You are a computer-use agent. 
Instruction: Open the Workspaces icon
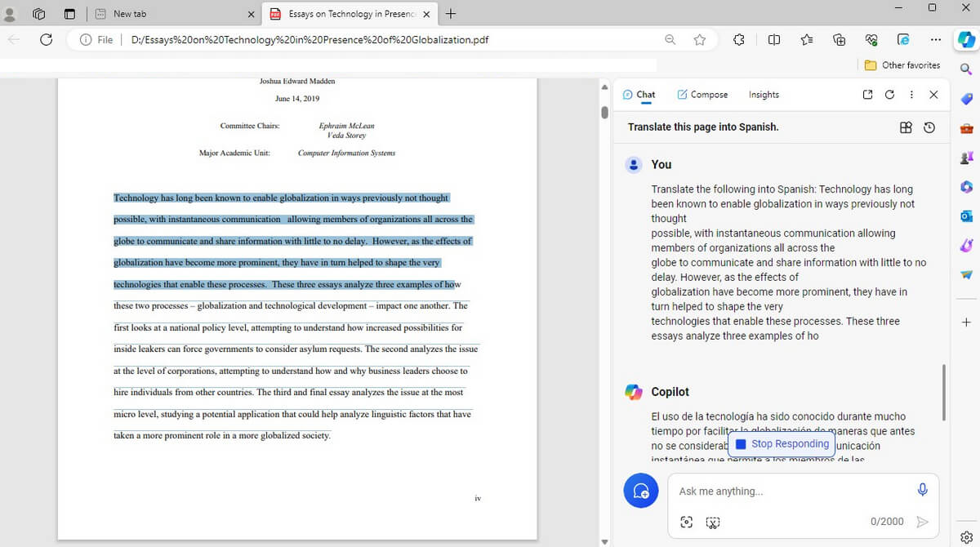tap(39, 14)
